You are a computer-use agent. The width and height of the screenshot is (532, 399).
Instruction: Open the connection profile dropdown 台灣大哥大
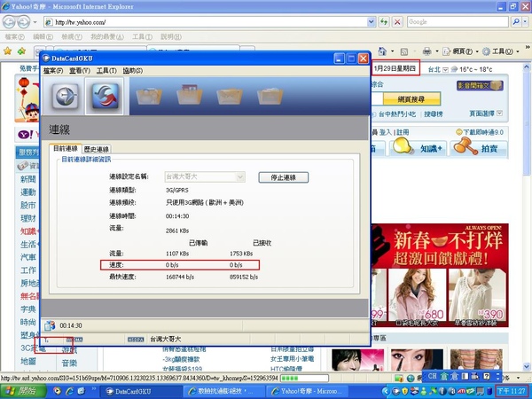coord(205,176)
